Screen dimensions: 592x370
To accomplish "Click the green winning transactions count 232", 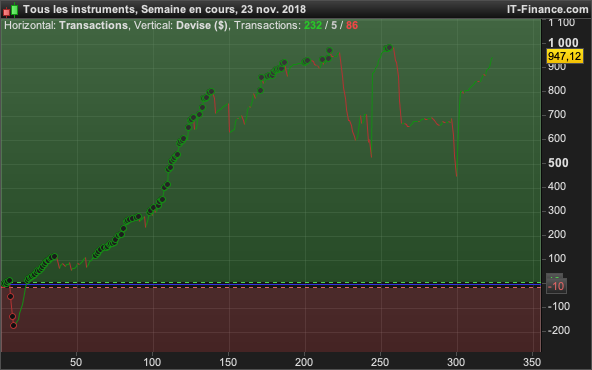I will (313, 25).
